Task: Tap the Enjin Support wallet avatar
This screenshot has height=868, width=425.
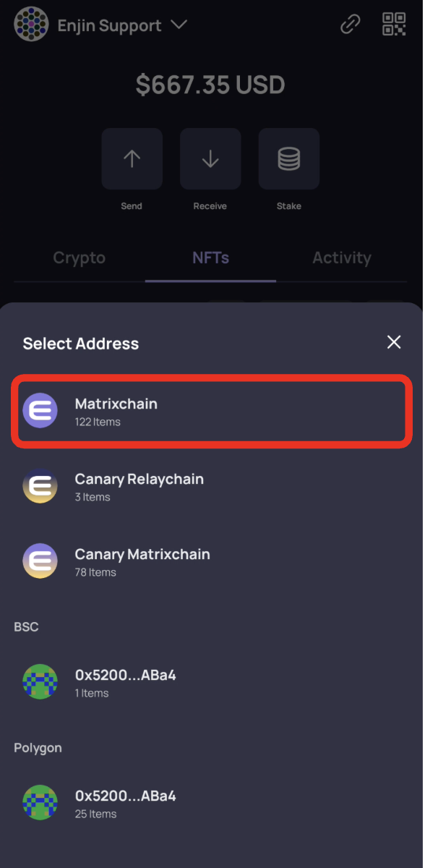Action: point(30,24)
